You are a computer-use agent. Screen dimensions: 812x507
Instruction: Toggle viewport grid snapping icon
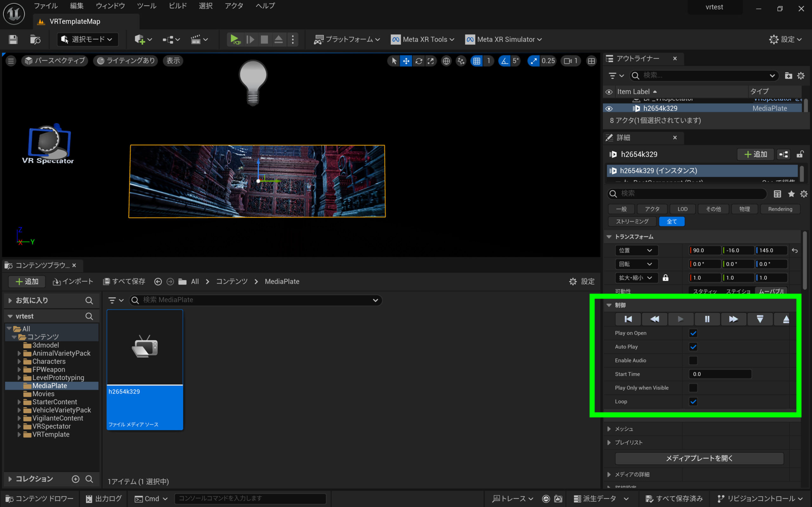tap(476, 61)
